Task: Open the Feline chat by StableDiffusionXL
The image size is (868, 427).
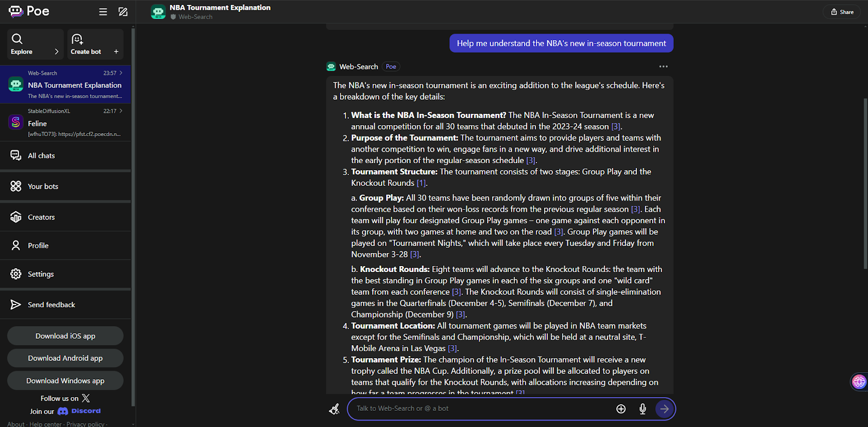Action: click(66, 122)
